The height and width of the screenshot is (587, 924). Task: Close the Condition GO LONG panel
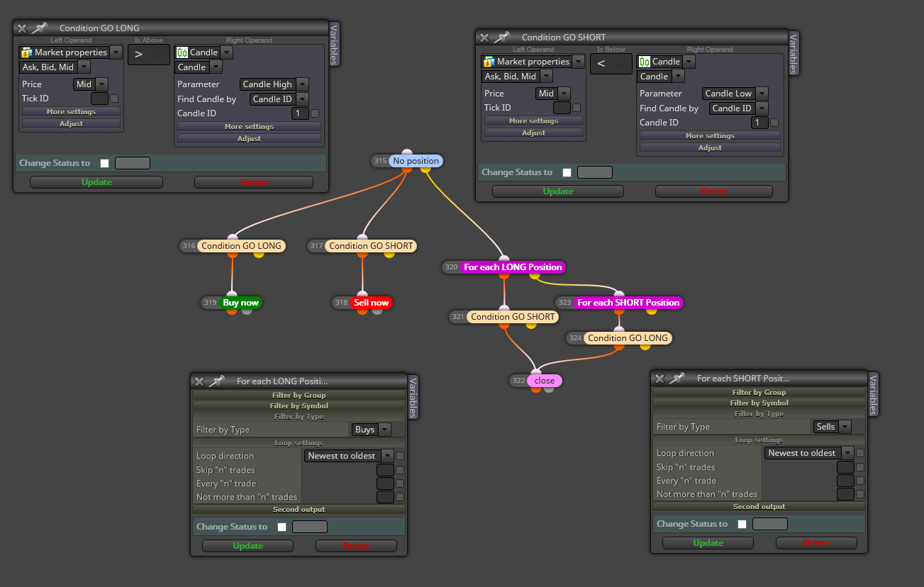[22, 28]
